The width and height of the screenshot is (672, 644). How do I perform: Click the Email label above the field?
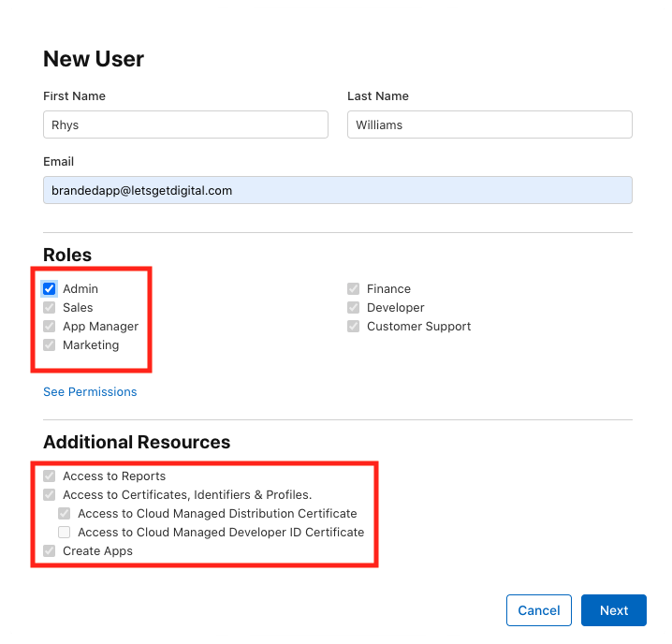click(x=58, y=162)
